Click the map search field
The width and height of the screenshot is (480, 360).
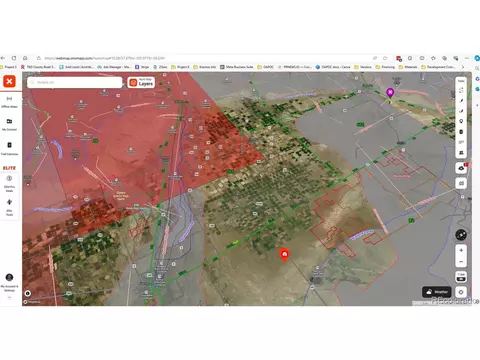(x=75, y=82)
